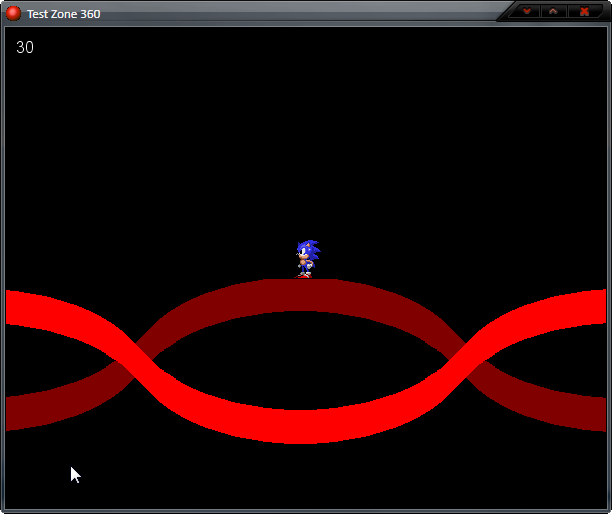Click empty title bar area right of title
The width and height of the screenshot is (612, 514).
click(300, 13)
